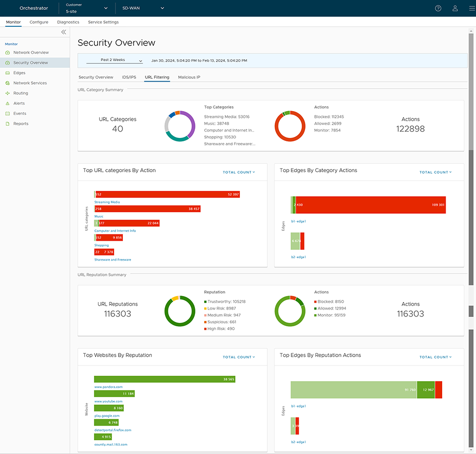Open the hamburger menu icon
The width and height of the screenshot is (476, 454).
click(x=471, y=8)
